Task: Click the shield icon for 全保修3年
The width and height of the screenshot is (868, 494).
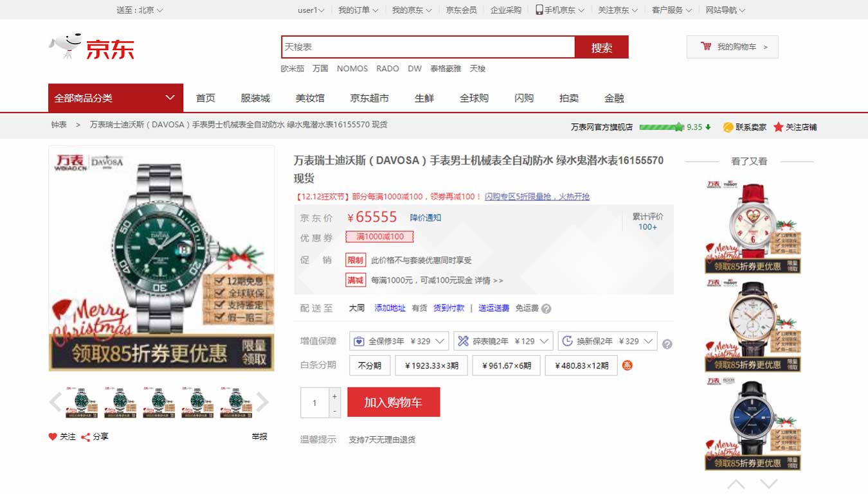Action: [x=359, y=341]
